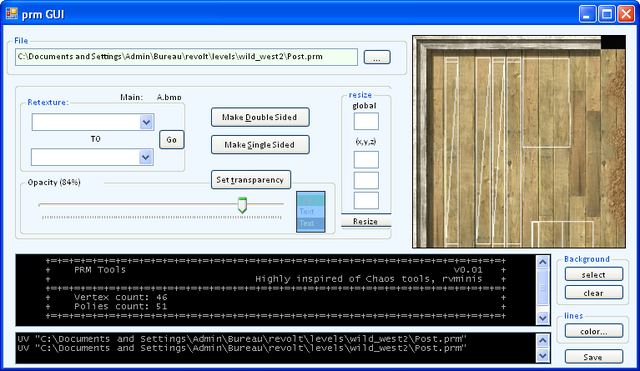
Task: Click 'Vertex count: 46' console text
Action: pos(121,297)
